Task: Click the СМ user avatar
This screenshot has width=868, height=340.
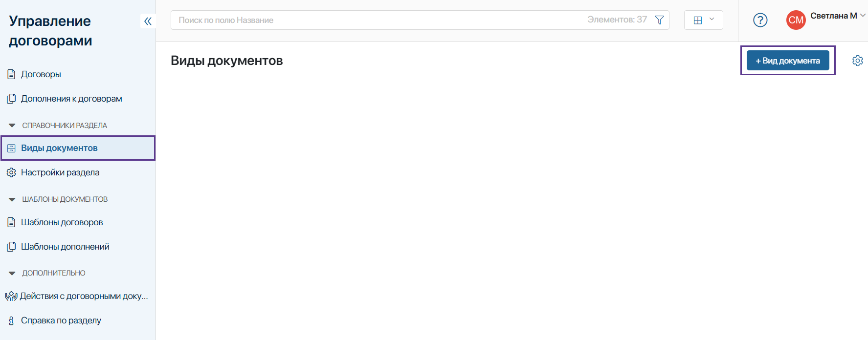Action: [x=796, y=20]
